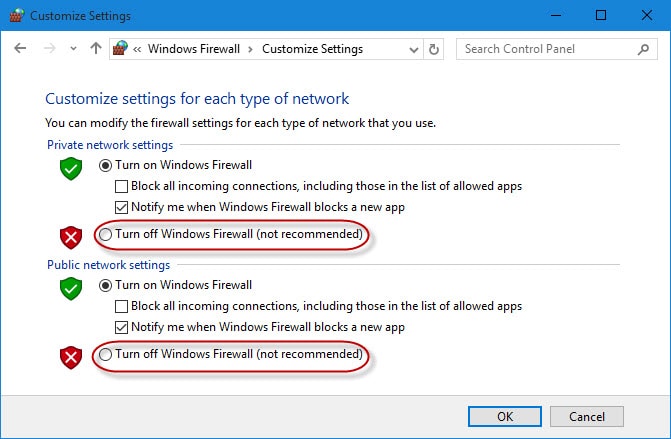The height and width of the screenshot is (439, 671).
Task: Click in the Search Control Panel field
Action: pos(545,48)
